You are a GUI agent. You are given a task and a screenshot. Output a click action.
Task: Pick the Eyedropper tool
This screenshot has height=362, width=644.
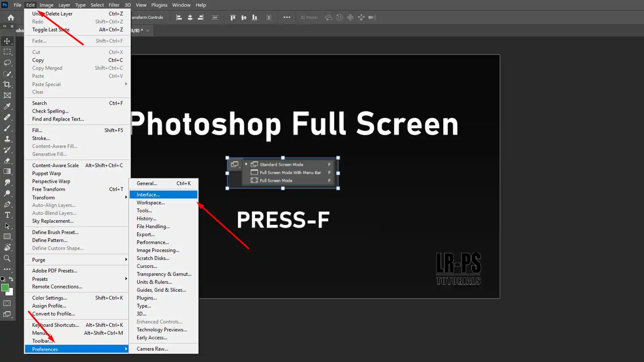coord(7,106)
